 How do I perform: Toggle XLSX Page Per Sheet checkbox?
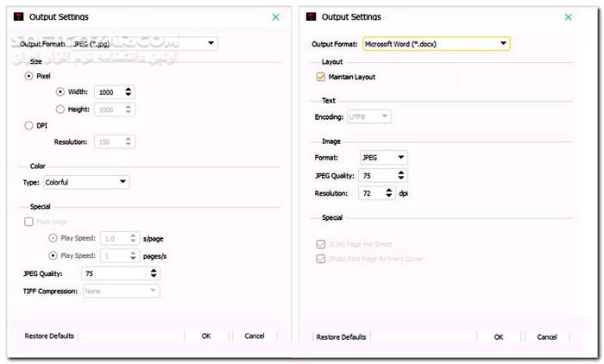pyautogui.click(x=320, y=244)
